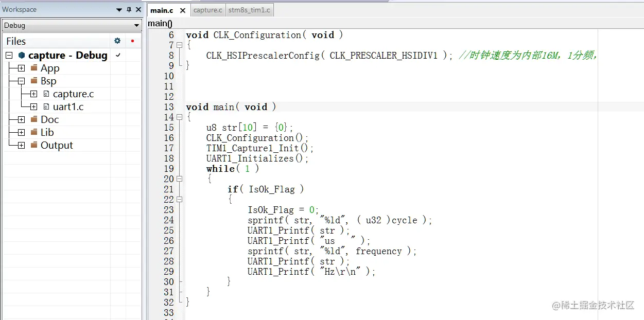Select the Bsp group label
Screen dimensions: 644x320
pyautogui.click(x=48, y=81)
